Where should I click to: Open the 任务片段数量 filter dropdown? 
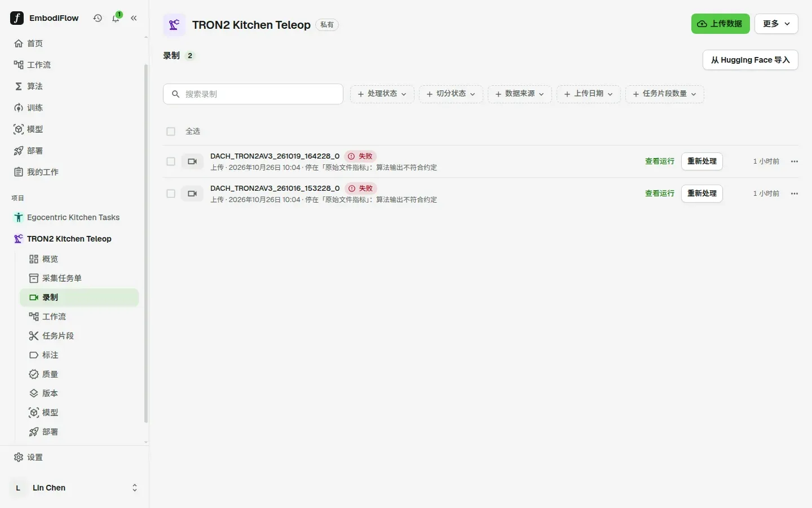664,94
